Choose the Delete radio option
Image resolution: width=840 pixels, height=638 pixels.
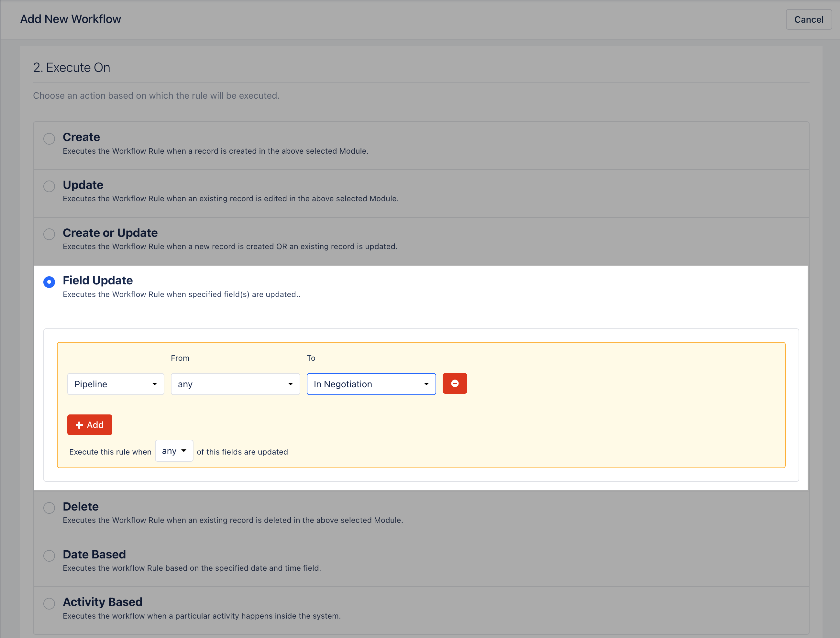(49, 508)
